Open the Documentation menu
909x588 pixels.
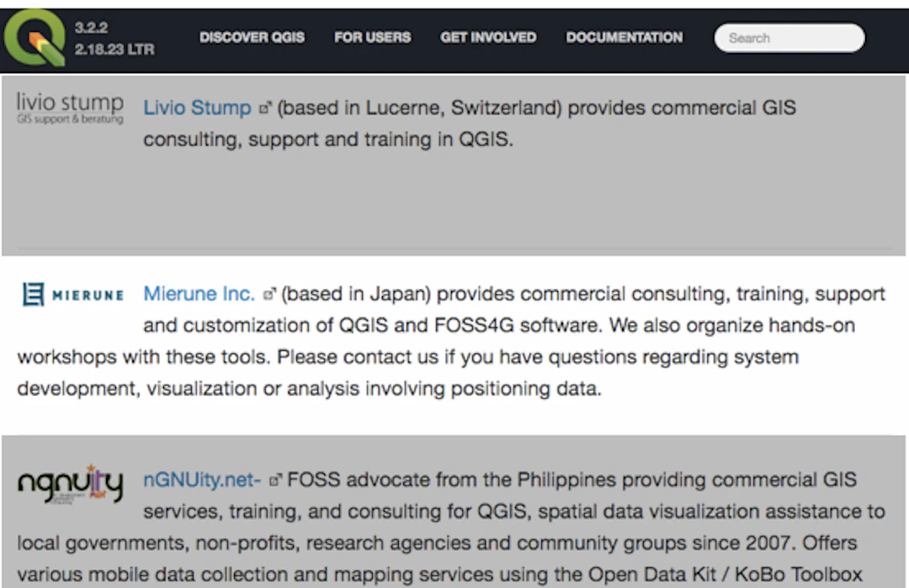click(625, 38)
